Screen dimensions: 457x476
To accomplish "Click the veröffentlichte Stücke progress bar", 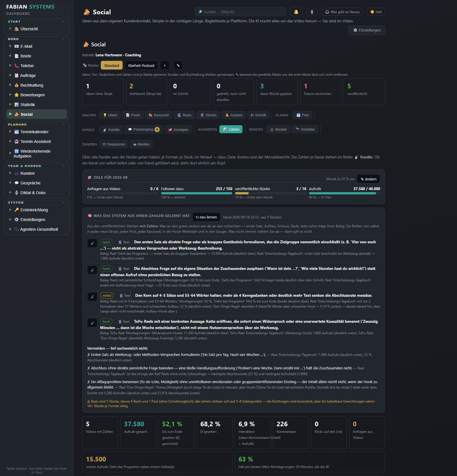I will 270,194.
